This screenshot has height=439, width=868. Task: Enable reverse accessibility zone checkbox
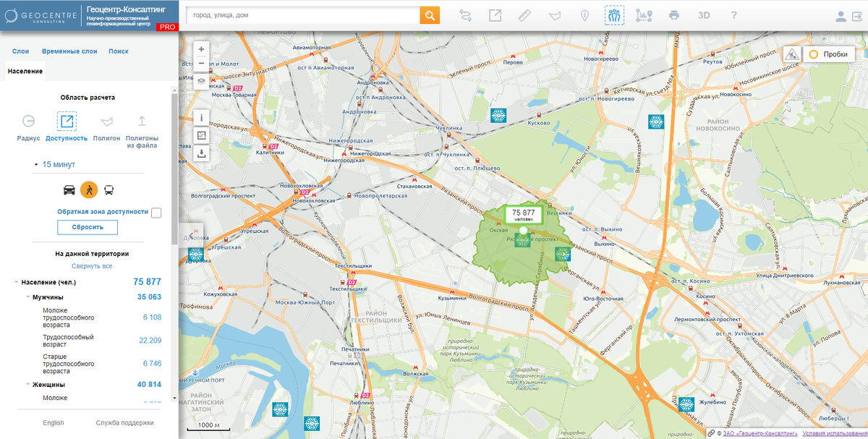156,213
